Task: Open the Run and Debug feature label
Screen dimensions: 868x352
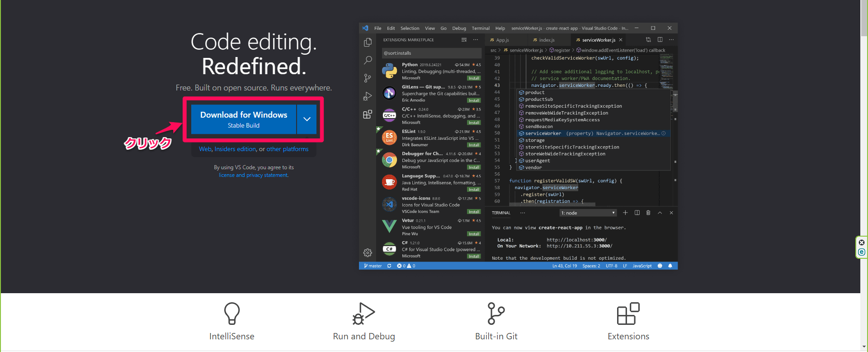Action: point(364,336)
